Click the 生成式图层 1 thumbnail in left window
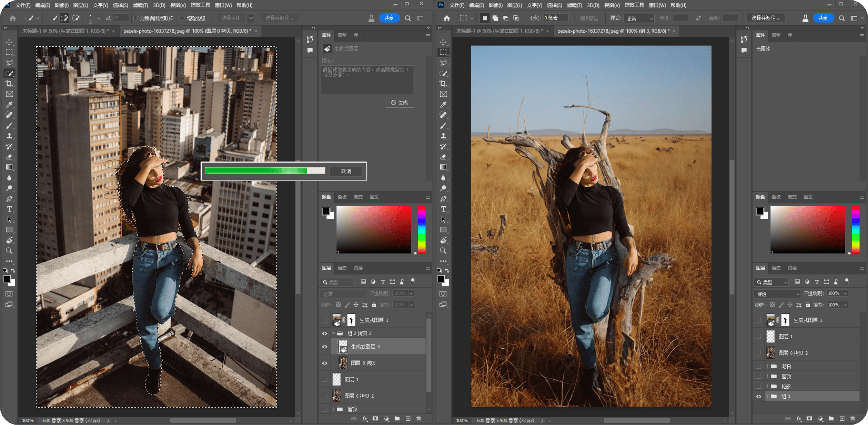The height and width of the screenshot is (425, 868). pos(336,320)
